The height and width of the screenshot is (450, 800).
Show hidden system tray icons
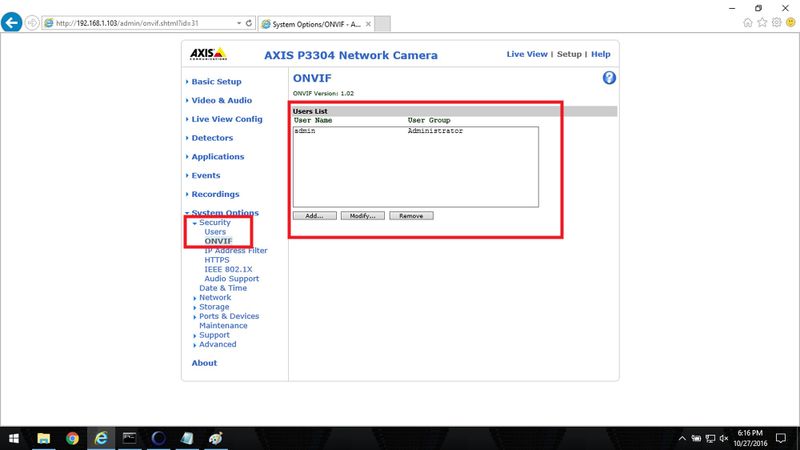[682, 438]
